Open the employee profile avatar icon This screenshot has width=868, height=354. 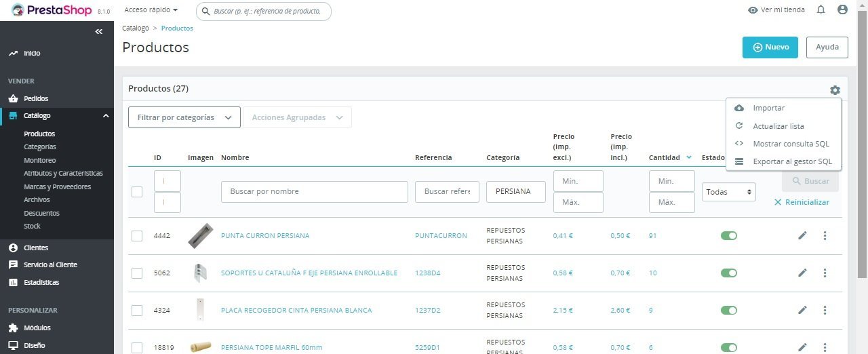pyautogui.click(x=842, y=9)
